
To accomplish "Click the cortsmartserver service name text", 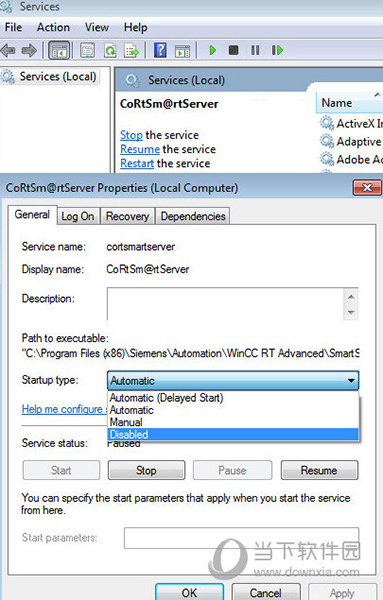I will point(140,247).
